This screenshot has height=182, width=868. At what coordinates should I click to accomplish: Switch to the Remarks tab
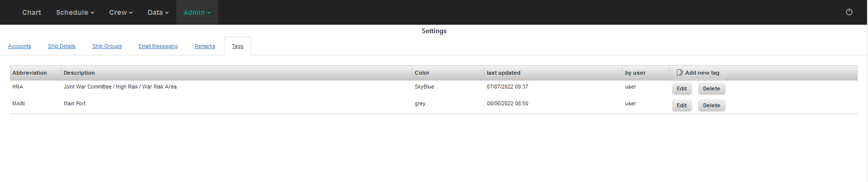point(205,46)
